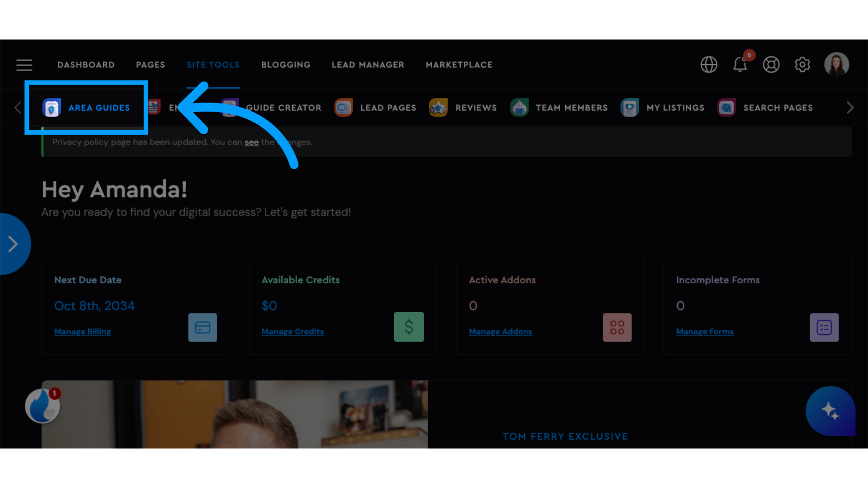See the privacy policy changes

[251, 142]
